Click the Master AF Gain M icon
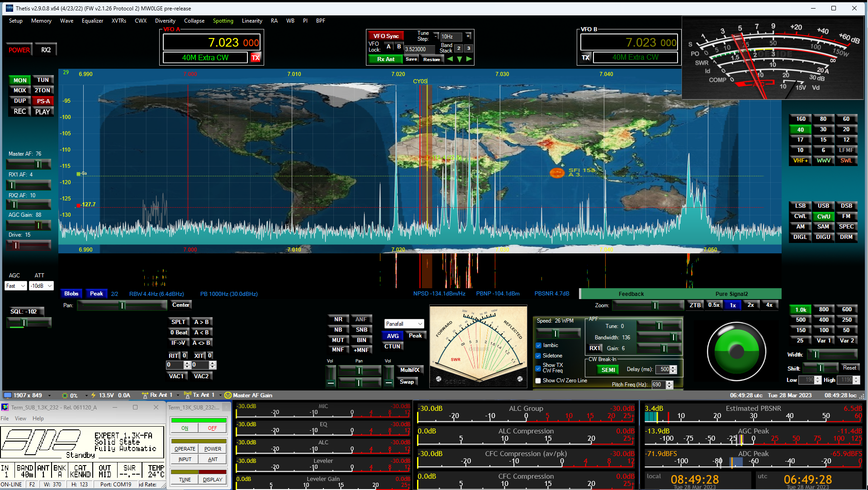The image size is (868, 490). pos(228,395)
